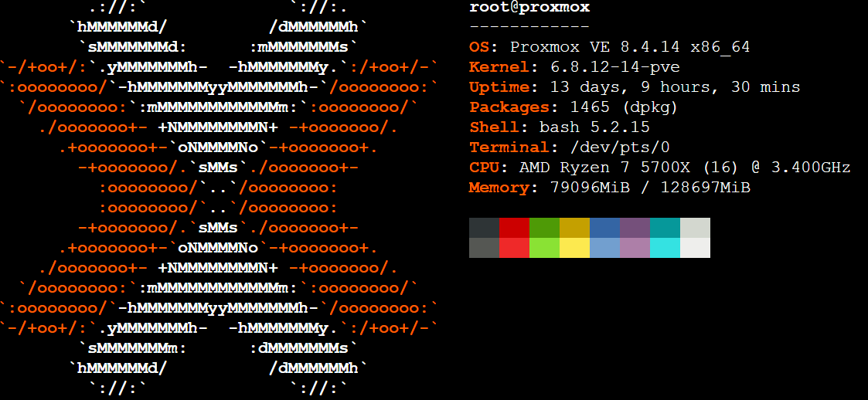Click the dark purple color swatch
The height and width of the screenshot is (400, 868).
(635, 228)
